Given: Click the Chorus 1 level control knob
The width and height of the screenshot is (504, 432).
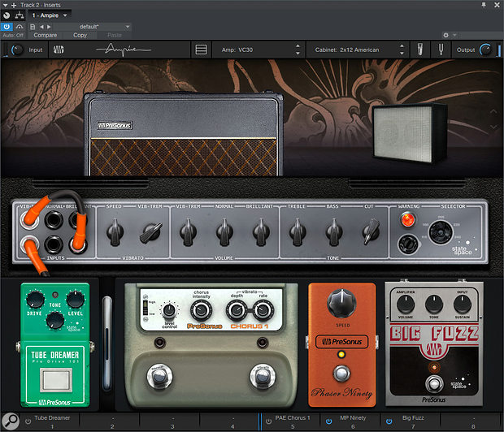Looking at the screenshot, I should coord(169,310).
